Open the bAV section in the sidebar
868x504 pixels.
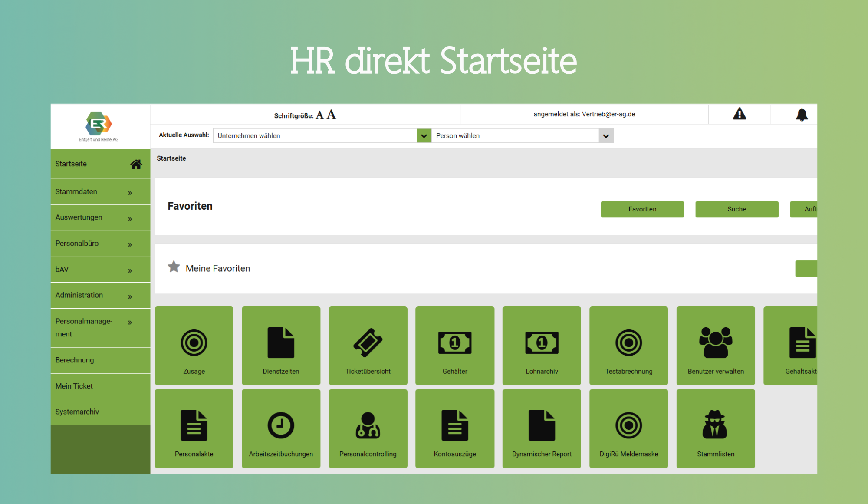pos(100,270)
